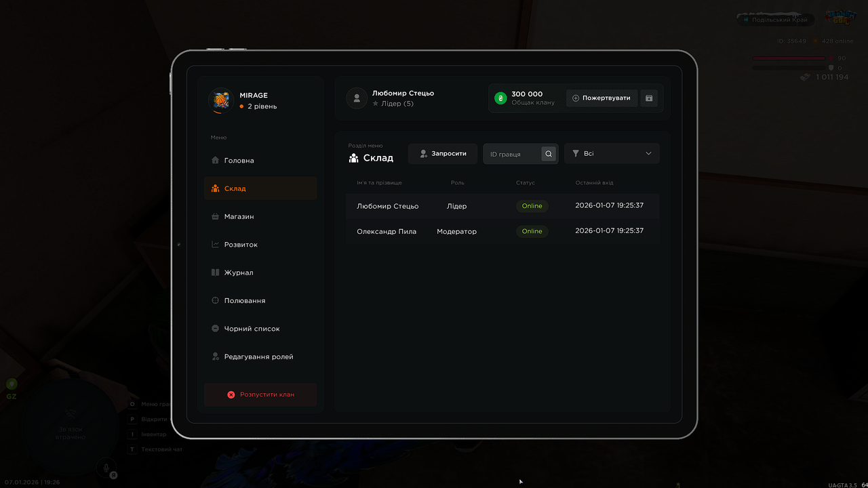Click the Модератор role cell
Screen dimensions: 868x488
(x=457, y=231)
